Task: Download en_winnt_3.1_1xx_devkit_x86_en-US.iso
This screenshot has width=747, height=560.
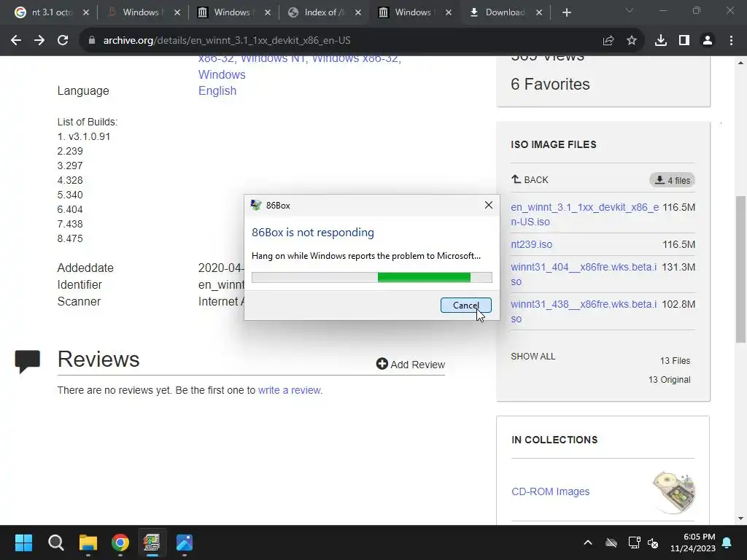Action: tap(584, 214)
